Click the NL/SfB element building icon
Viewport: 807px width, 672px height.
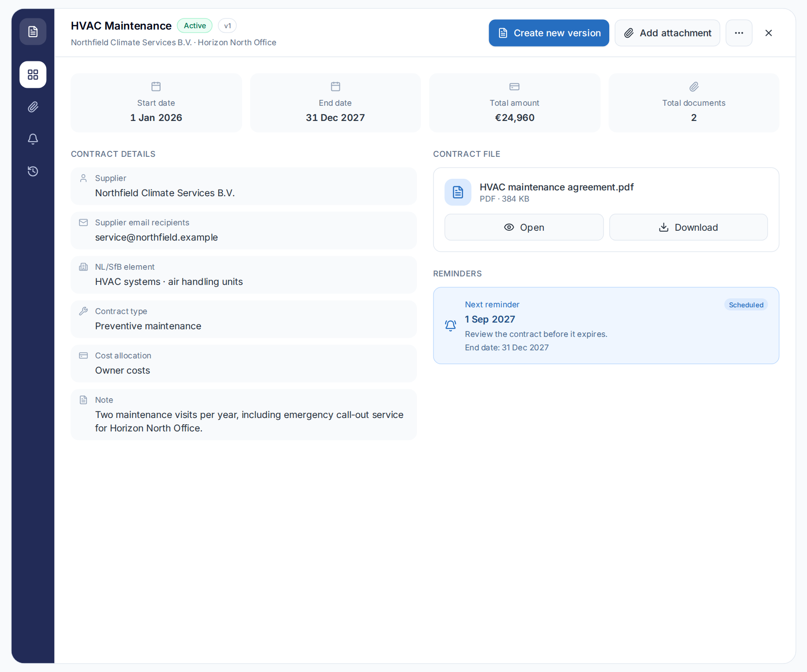coord(83,267)
